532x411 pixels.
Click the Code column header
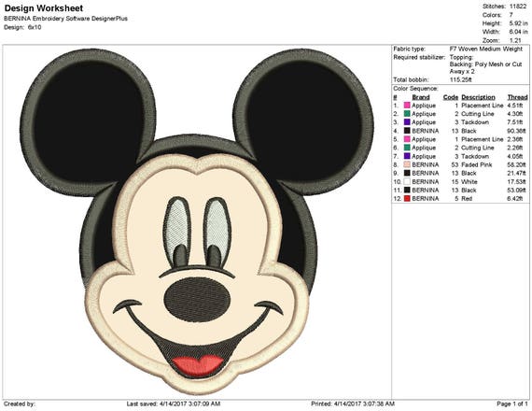click(451, 97)
